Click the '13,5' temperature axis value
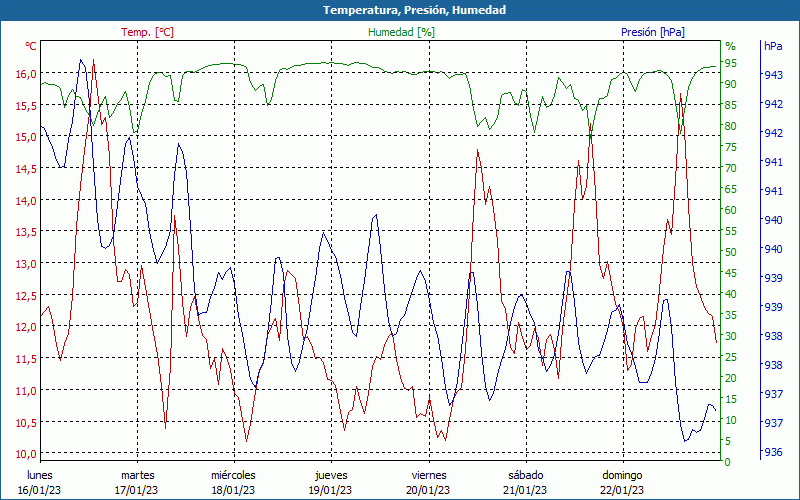This screenshot has height=500, width=800. coord(26,232)
